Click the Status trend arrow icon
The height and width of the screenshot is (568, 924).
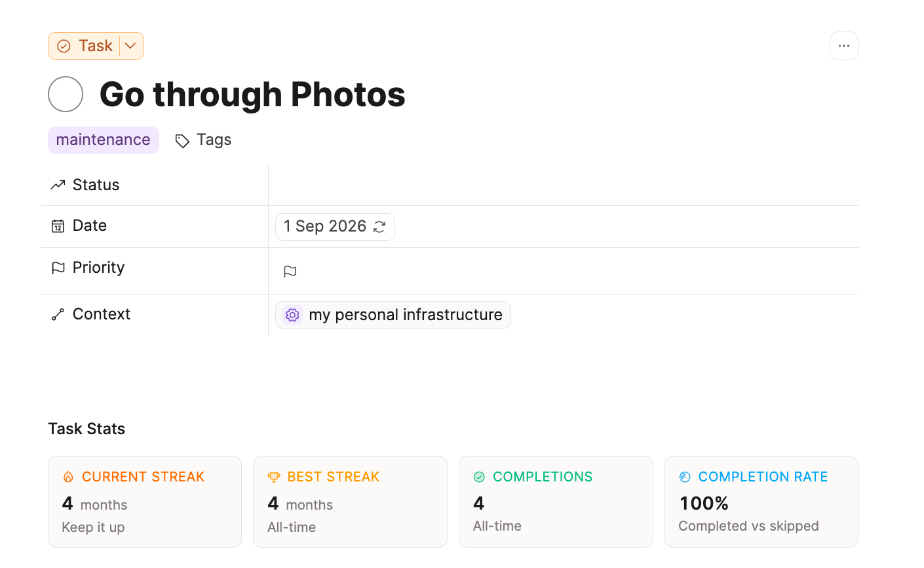tap(58, 185)
